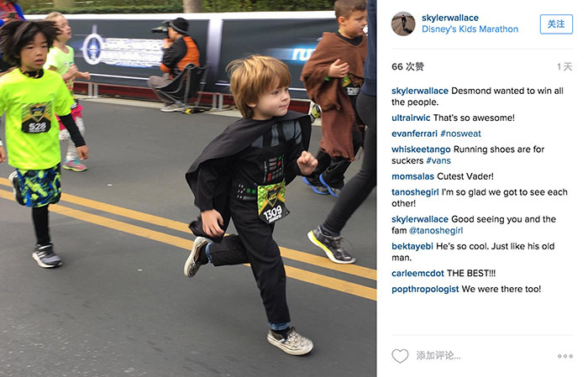Click skylerwallace profile avatar picture
This screenshot has height=377, width=588.
click(x=403, y=24)
